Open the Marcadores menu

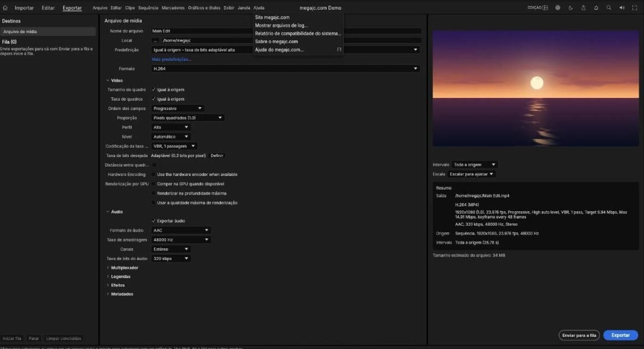[x=173, y=8]
